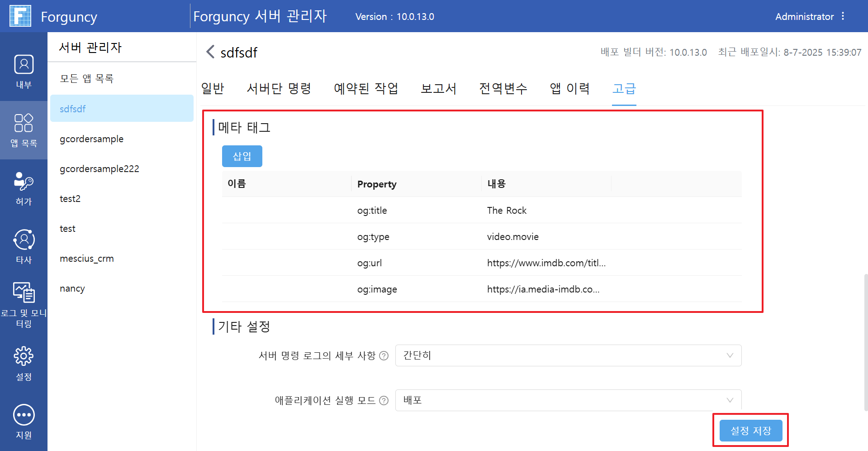The image size is (868, 451).
Task: Select the og:title meta tag row
Action: tap(482, 210)
